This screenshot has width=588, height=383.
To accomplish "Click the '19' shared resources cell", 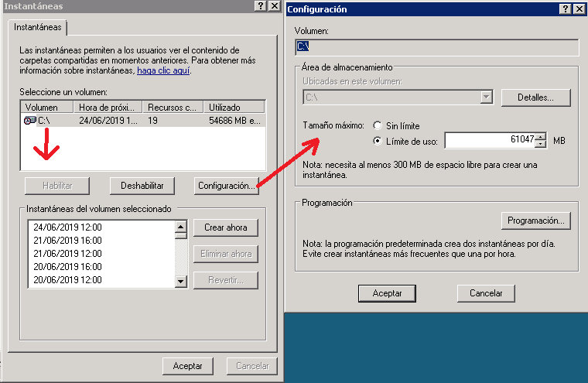I will [x=152, y=121].
